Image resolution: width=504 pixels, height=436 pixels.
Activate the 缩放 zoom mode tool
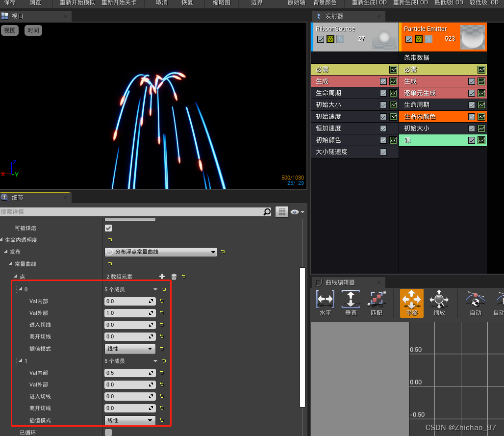[439, 303]
